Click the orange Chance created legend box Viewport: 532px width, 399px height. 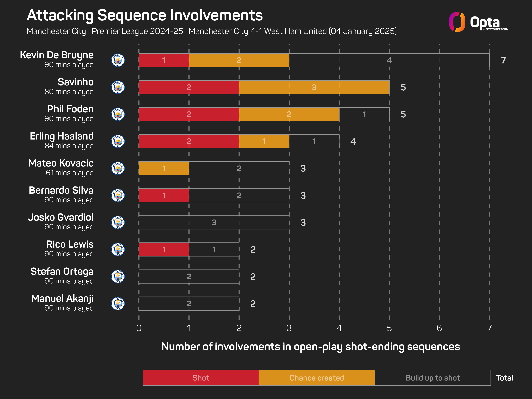tap(317, 378)
